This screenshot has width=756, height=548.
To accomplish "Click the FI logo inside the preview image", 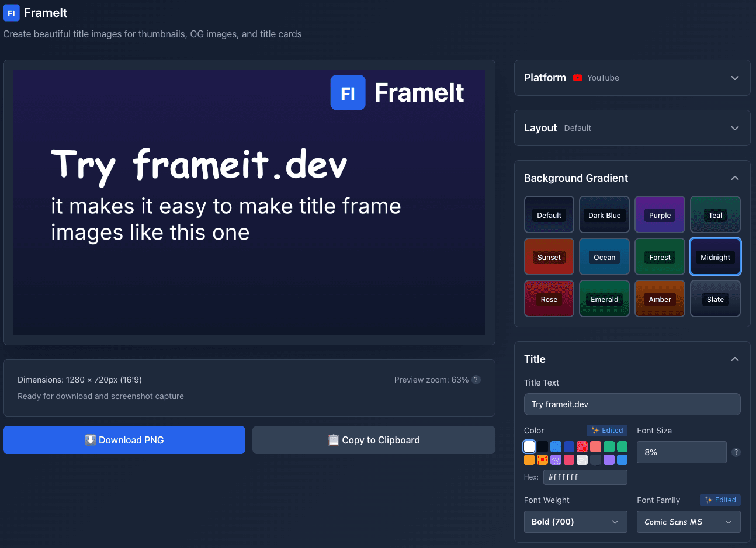I will coord(348,92).
